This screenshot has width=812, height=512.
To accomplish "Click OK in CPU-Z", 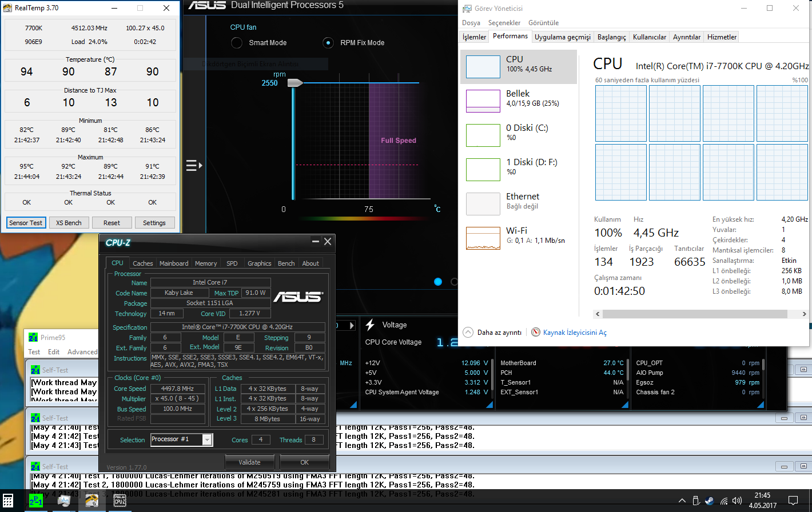I will click(305, 462).
